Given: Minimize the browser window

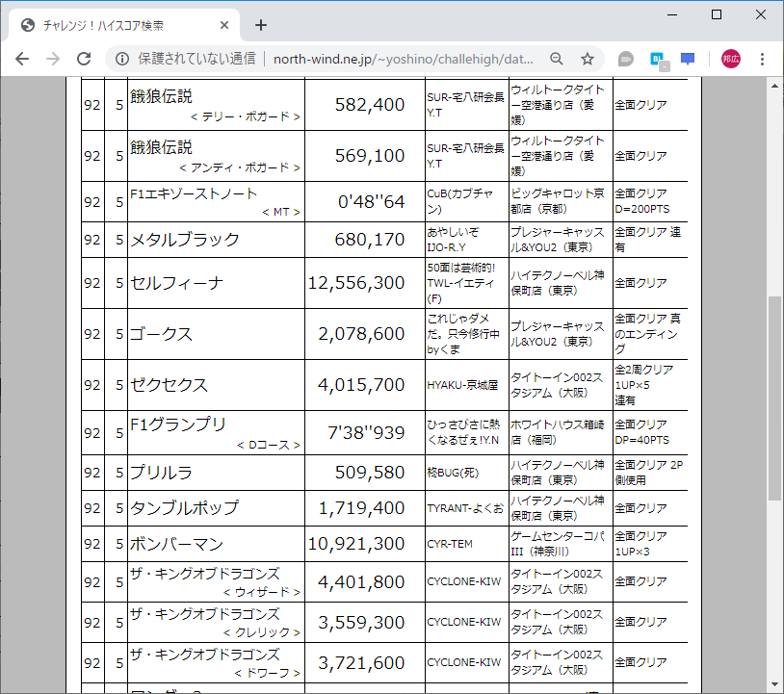Looking at the screenshot, I should (x=672, y=13).
